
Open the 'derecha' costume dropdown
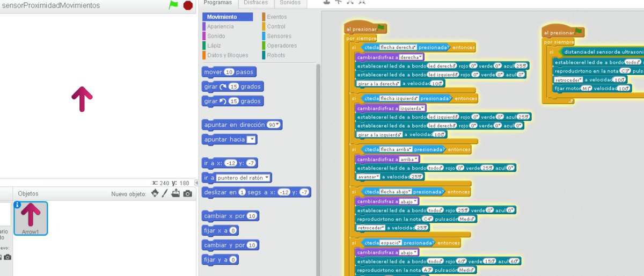412,57
